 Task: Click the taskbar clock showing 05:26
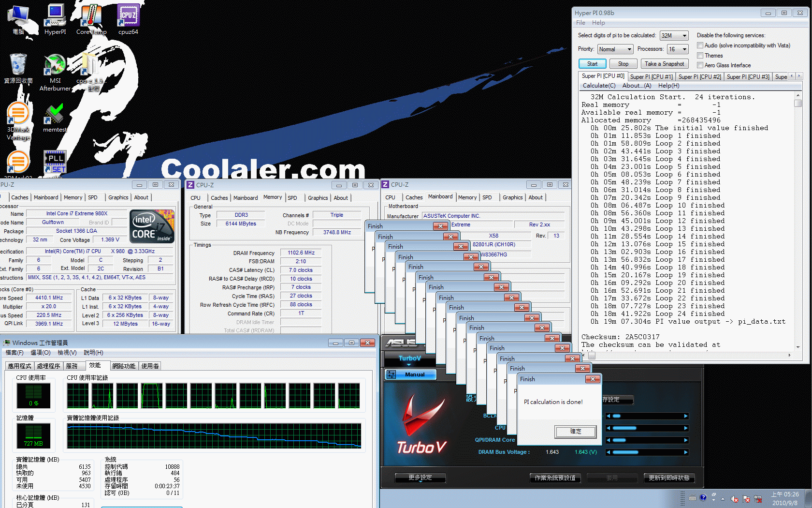click(x=784, y=499)
